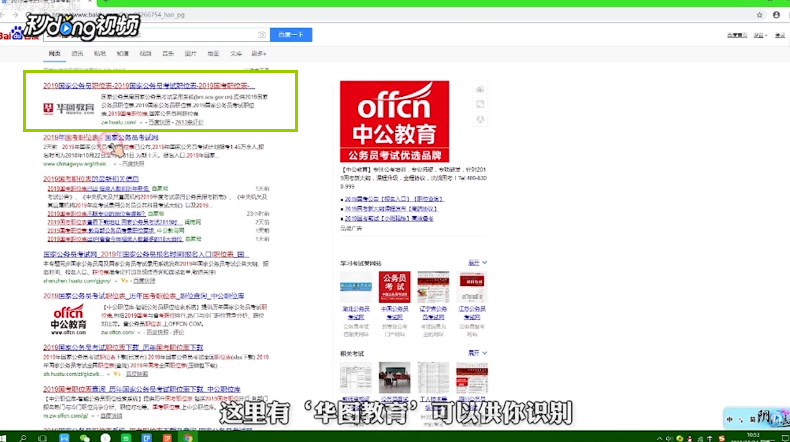Viewport: 790px width, 442px height.
Task: Select the 知道 tab
Action: [122, 53]
